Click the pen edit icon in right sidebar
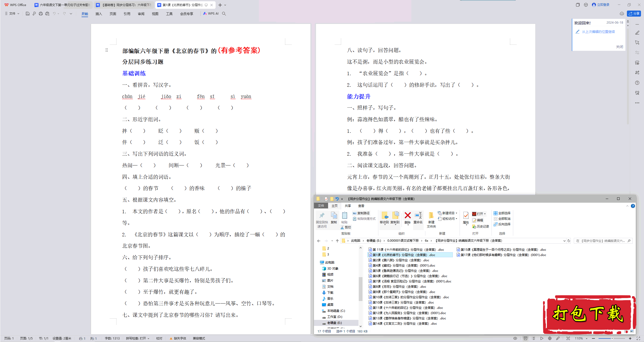Viewport: 644px width, 342px height. tap(637, 33)
